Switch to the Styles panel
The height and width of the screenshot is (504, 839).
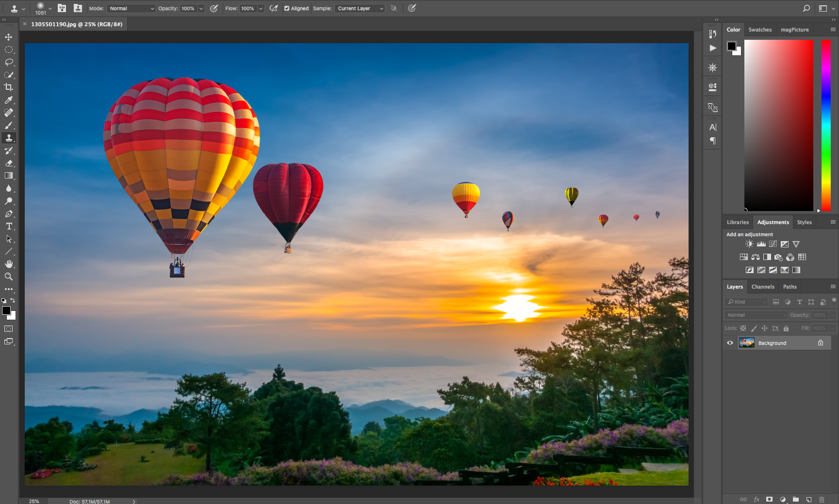[x=804, y=222]
